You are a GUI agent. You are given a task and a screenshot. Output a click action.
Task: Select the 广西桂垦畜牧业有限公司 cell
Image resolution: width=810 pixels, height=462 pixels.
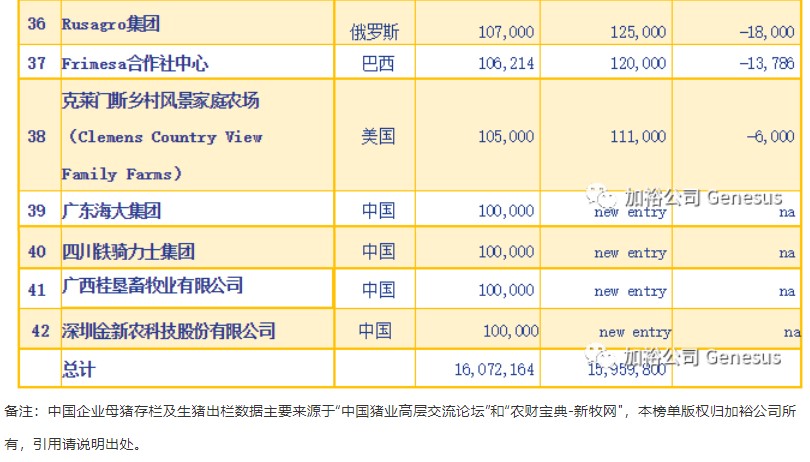pyautogui.click(x=152, y=286)
